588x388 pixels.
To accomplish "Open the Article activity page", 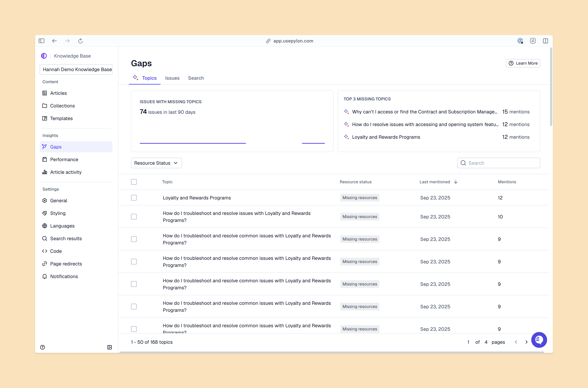I will [66, 172].
